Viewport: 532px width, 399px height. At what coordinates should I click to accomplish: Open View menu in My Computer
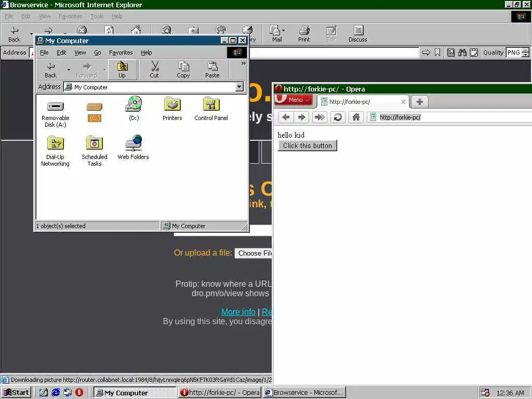coord(80,52)
